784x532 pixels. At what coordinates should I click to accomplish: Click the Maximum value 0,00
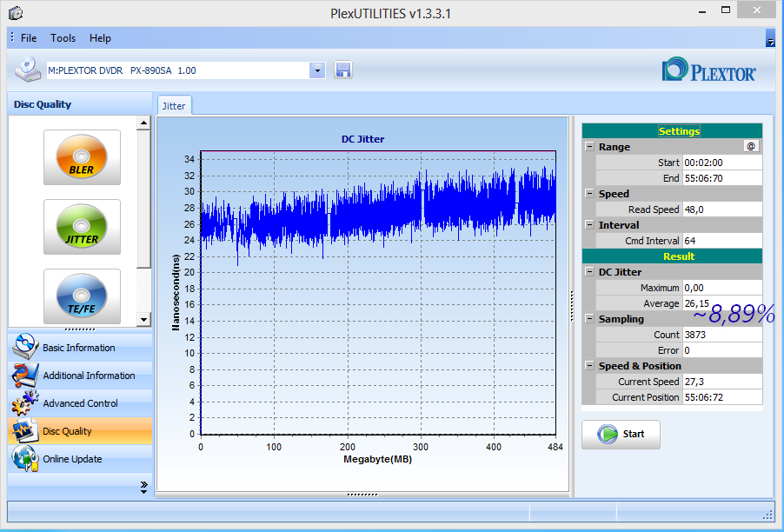coord(722,288)
